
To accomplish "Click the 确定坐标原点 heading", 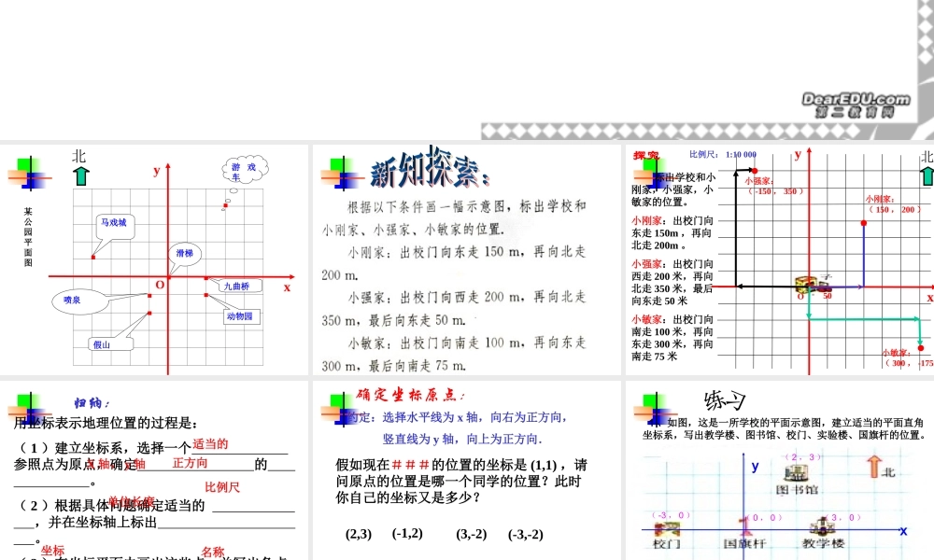I will [411, 394].
